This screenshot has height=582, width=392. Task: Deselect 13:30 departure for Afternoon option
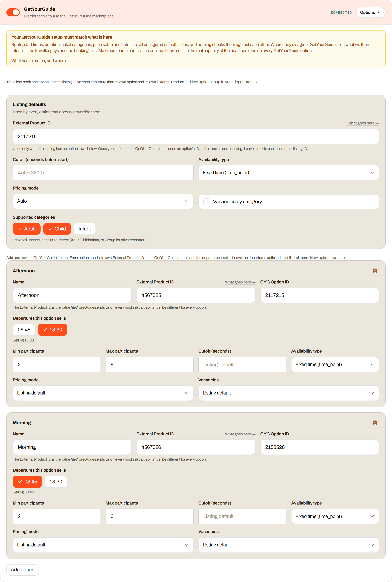tap(52, 330)
